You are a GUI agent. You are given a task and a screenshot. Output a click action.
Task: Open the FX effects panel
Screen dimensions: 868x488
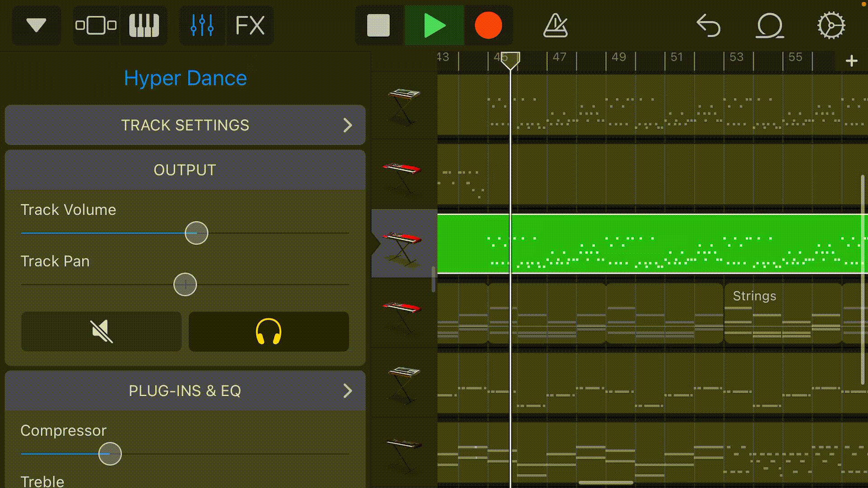coord(250,25)
